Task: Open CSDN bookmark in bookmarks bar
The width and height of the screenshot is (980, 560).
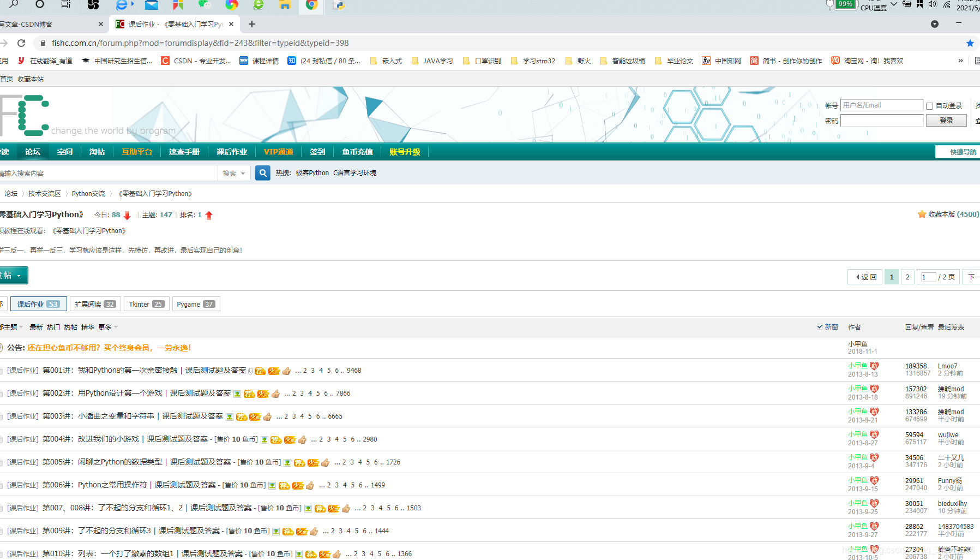Action: pos(196,61)
